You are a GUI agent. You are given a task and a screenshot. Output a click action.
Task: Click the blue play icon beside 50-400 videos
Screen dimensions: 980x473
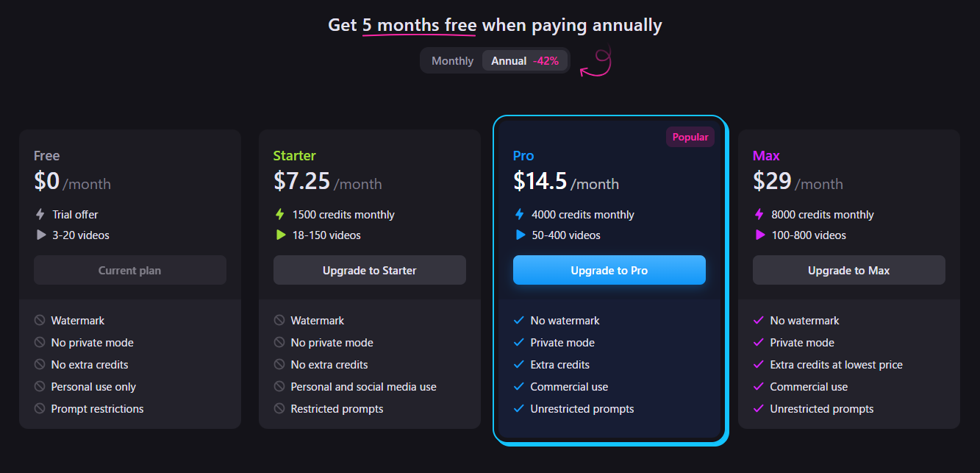pyautogui.click(x=520, y=235)
